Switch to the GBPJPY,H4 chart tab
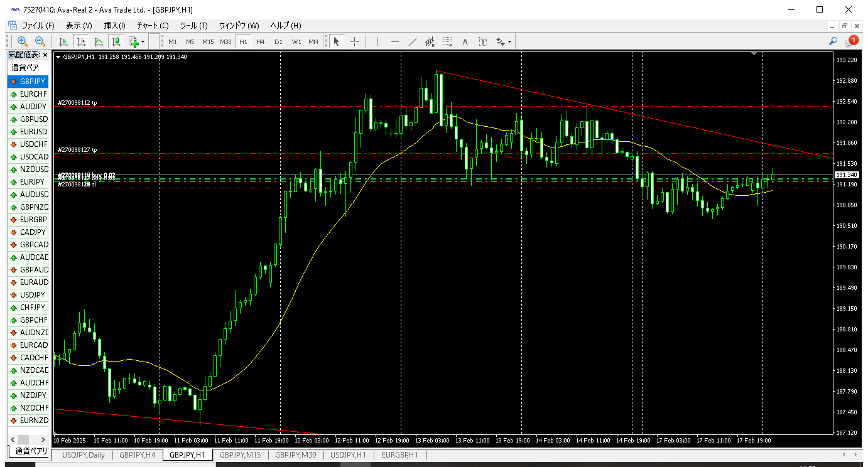868x467 pixels. [x=138, y=454]
